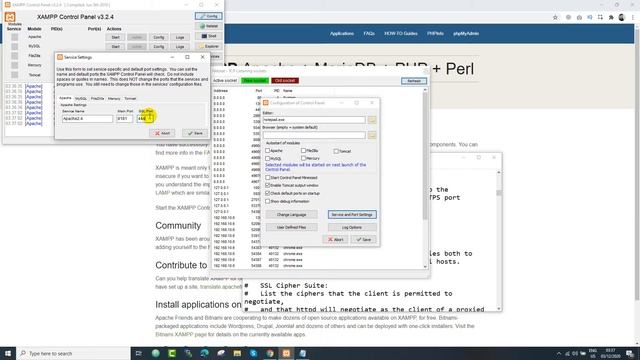
Task: Click the SSL Port field
Action: (x=145, y=118)
